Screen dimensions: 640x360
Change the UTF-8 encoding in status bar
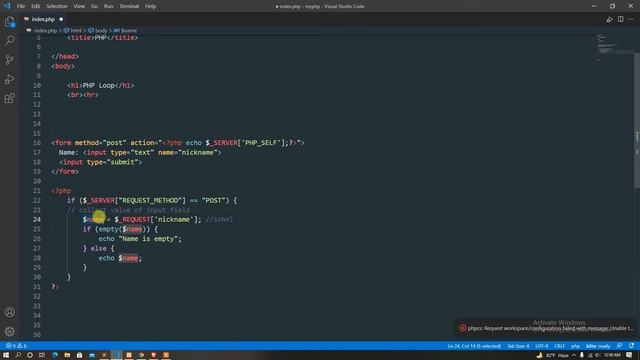click(x=542, y=346)
